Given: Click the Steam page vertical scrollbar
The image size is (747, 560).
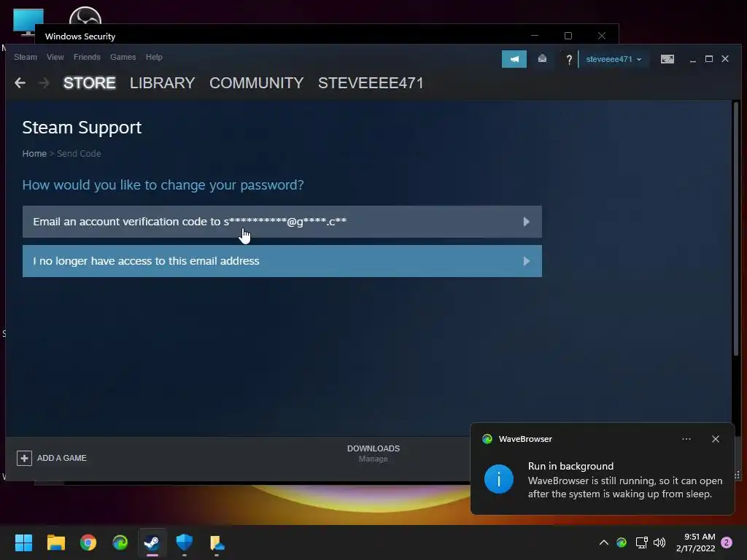Looking at the screenshot, I should click(x=737, y=228).
